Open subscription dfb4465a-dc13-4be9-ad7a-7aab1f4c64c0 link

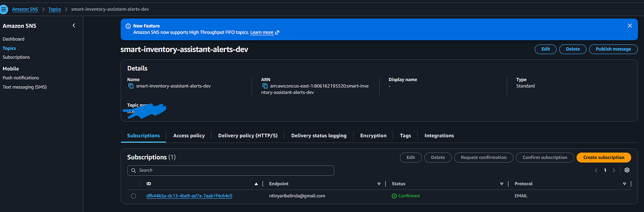[189, 196]
